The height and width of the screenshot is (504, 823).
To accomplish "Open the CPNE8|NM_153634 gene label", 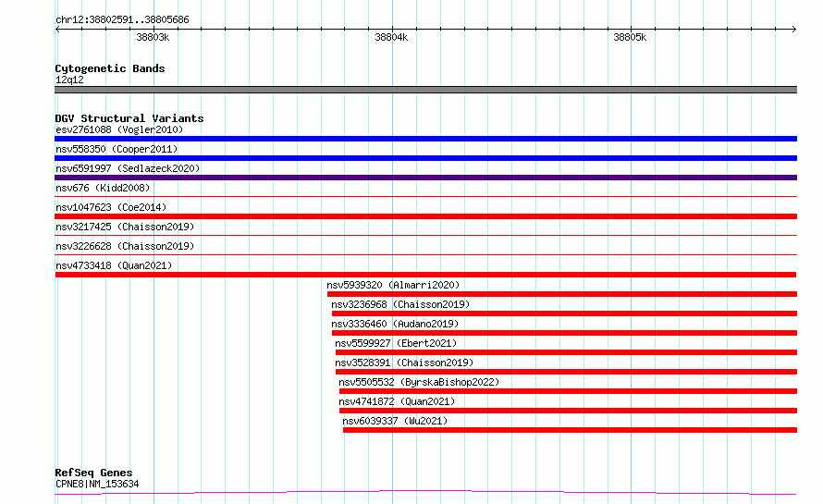I will coord(97,484).
